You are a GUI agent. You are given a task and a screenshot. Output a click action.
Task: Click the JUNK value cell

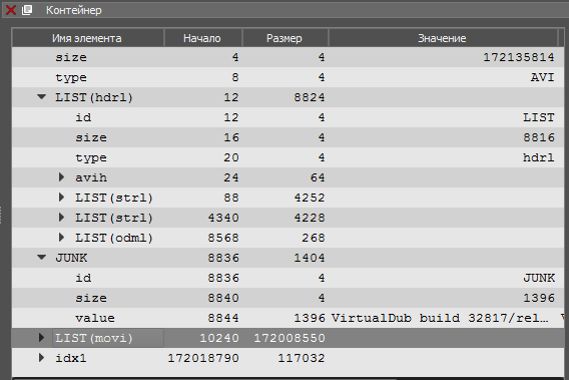[539, 278]
